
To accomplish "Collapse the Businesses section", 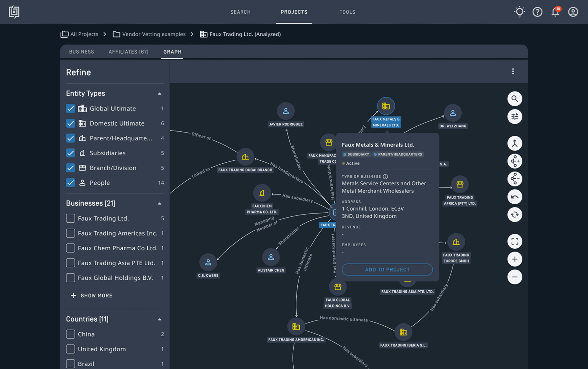I will pos(159,204).
